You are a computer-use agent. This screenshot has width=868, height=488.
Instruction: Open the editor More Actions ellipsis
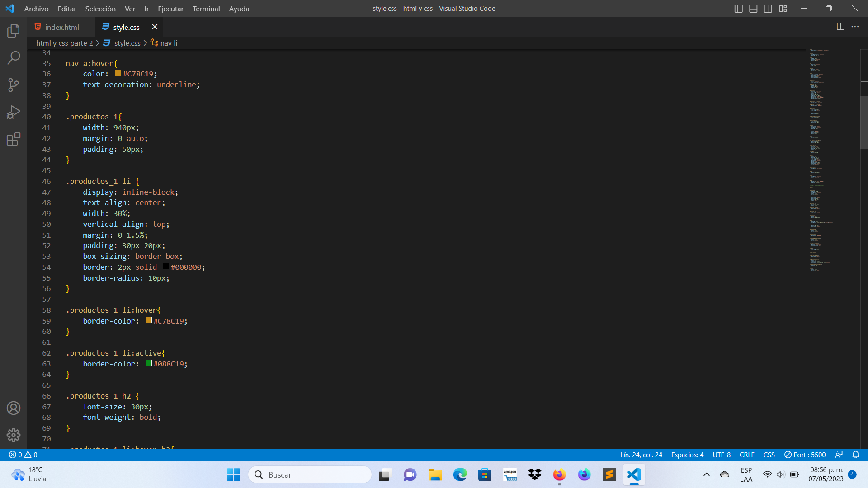click(x=855, y=27)
